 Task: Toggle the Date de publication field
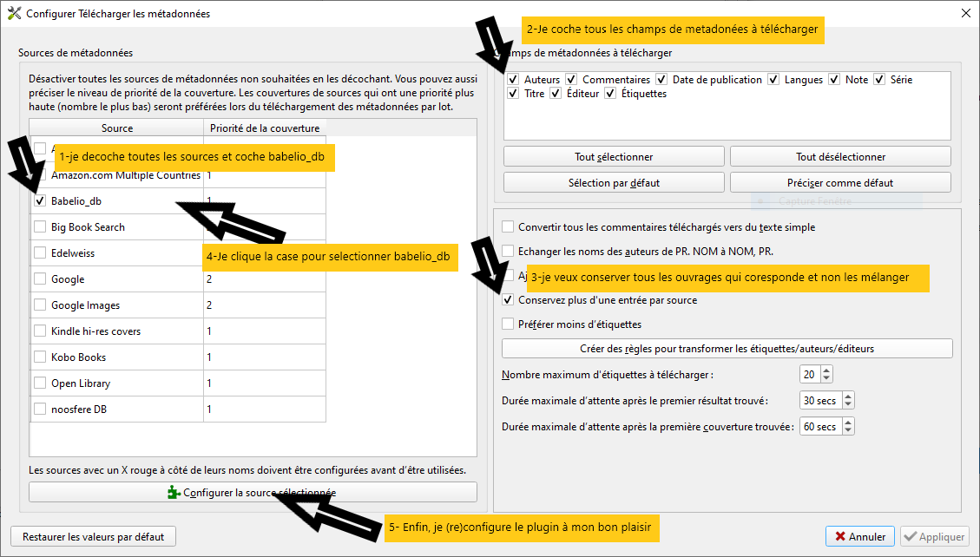(661, 79)
